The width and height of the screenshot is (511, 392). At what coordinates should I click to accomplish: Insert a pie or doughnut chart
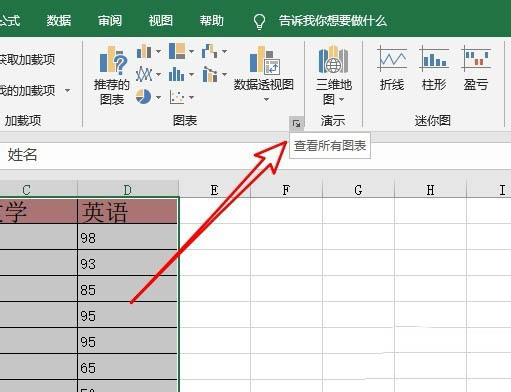click(144, 97)
